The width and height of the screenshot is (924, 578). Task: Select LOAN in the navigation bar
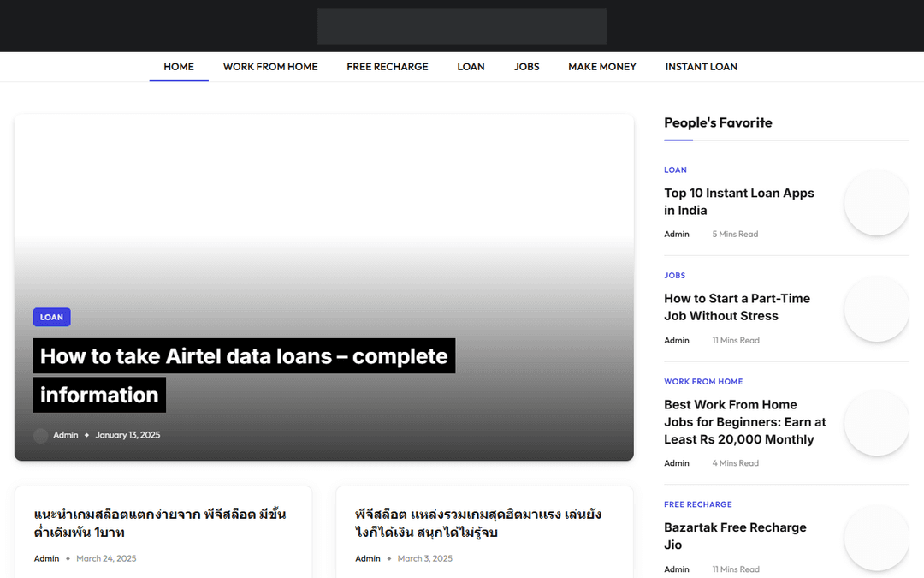point(471,67)
